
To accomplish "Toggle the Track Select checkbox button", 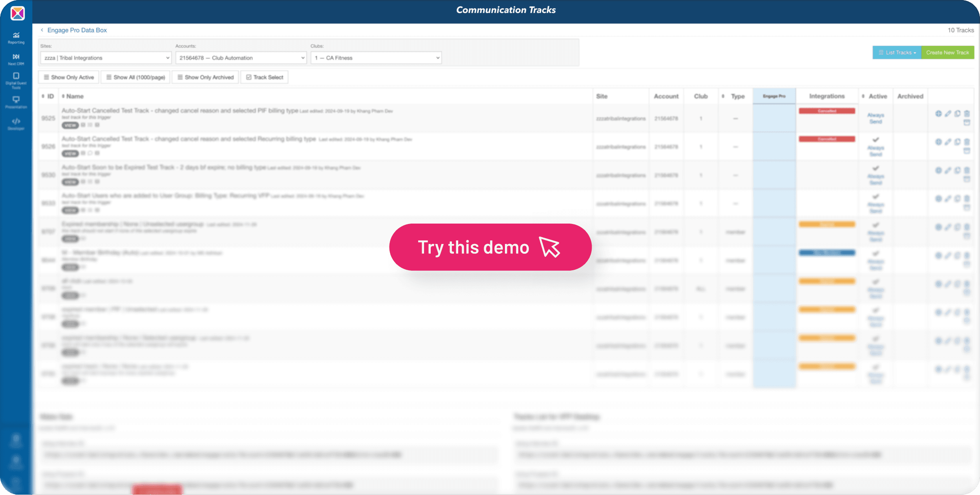I will pos(264,77).
